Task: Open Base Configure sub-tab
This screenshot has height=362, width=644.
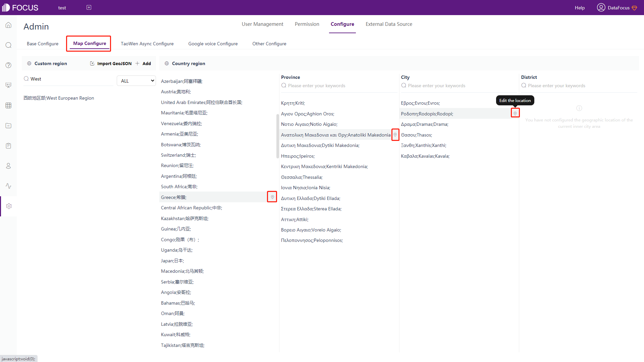Action: click(x=43, y=44)
